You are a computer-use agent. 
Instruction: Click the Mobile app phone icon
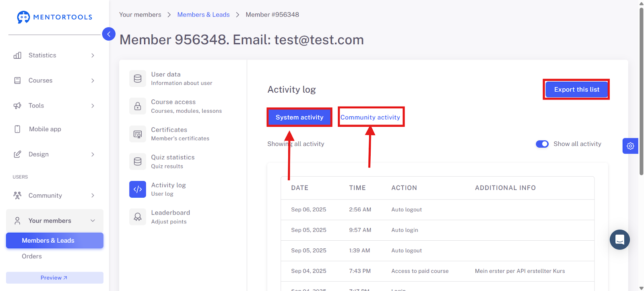click(17, 129)
